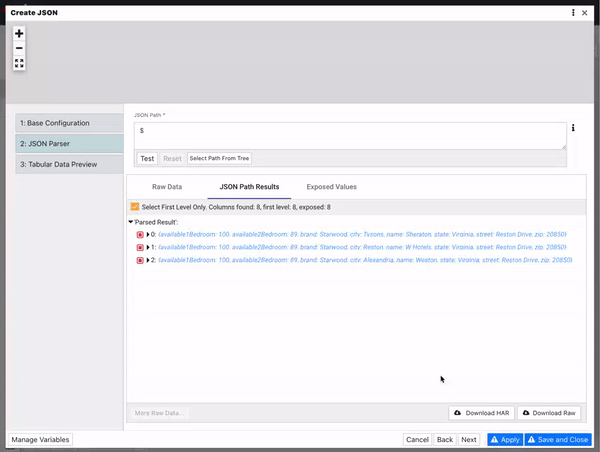Select step 2: JSON Parser

(69, 144)
